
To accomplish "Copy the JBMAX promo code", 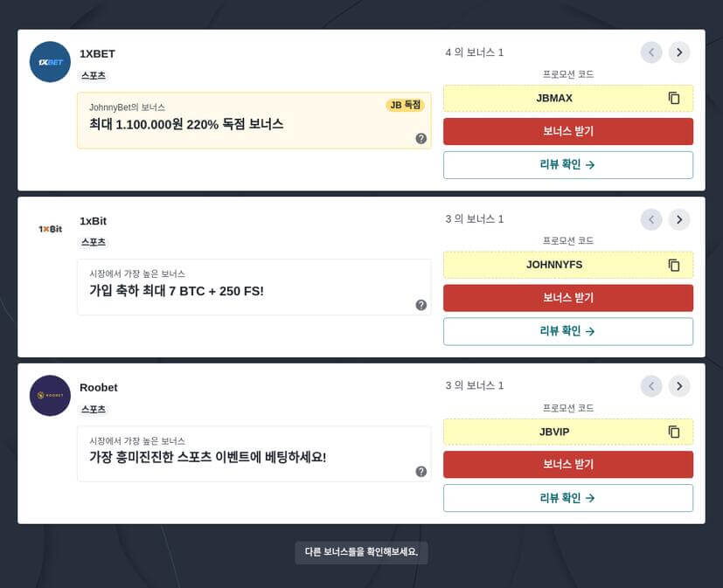I will 674,98.
